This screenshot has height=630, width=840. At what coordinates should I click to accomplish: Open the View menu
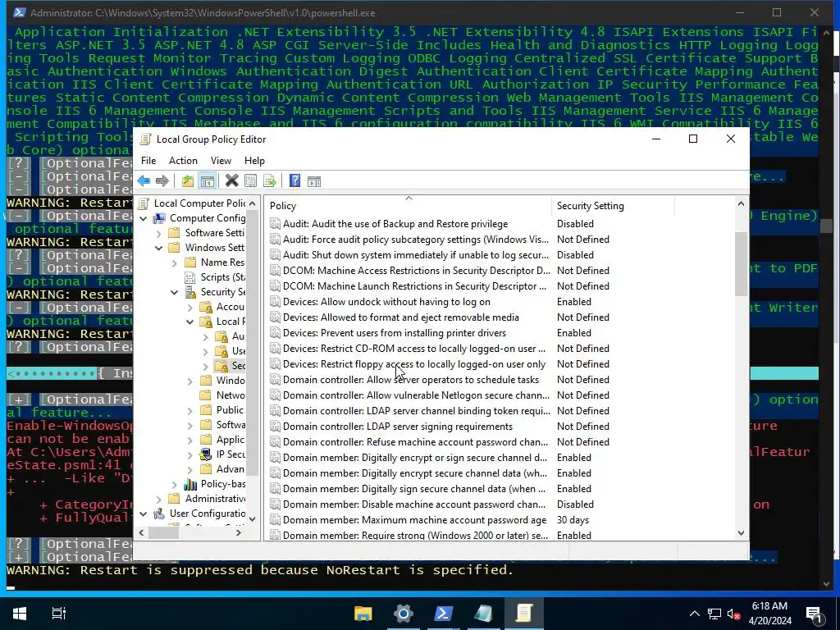click(x=221, y=161)
